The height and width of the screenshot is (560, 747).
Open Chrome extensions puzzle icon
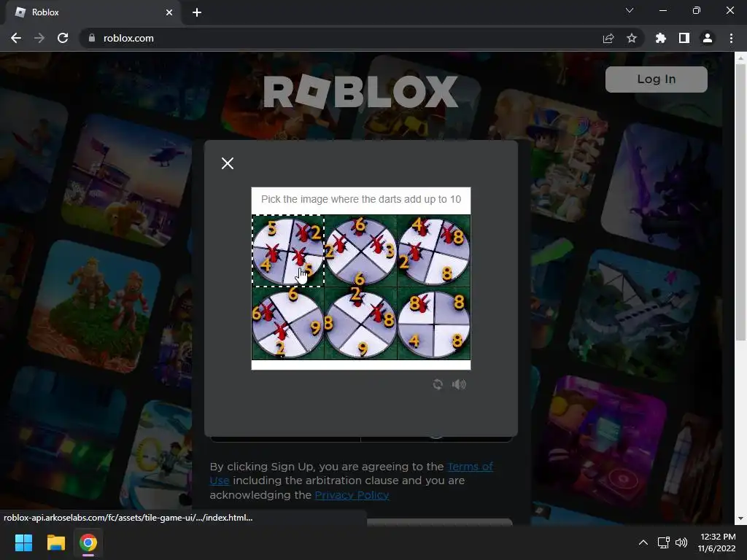(x=661, y=38)
